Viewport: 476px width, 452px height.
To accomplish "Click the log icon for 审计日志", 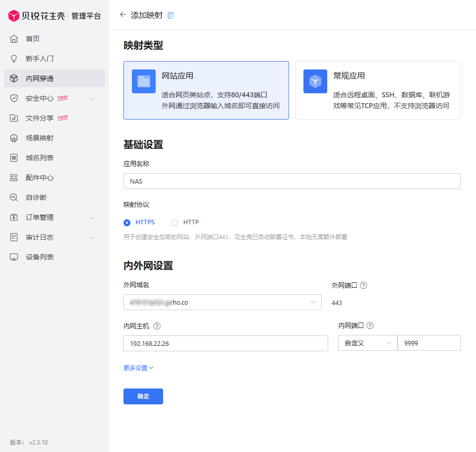I will click(14, 237).
